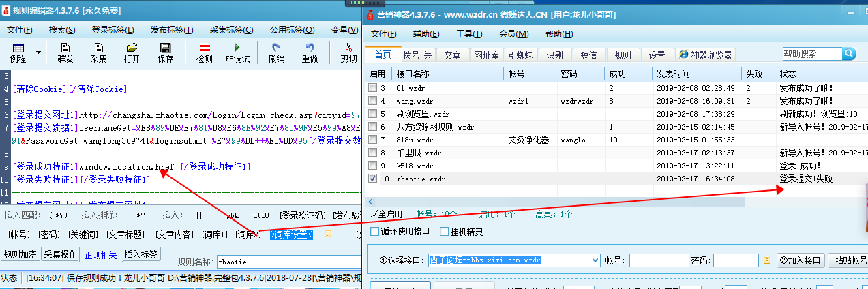Click the 群发 toolbar icon
Image resolution: width=868 pixels, height=289 pixels.
tap(65, 52)
